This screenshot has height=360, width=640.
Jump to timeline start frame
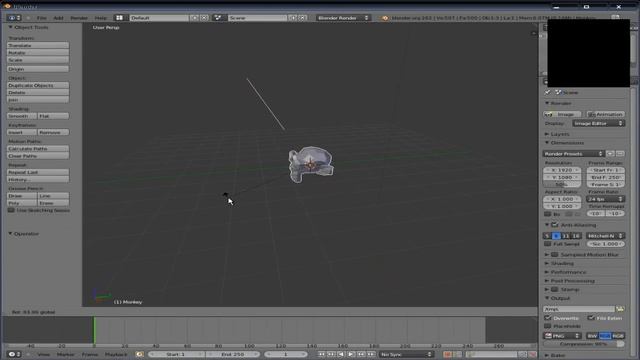322,354
